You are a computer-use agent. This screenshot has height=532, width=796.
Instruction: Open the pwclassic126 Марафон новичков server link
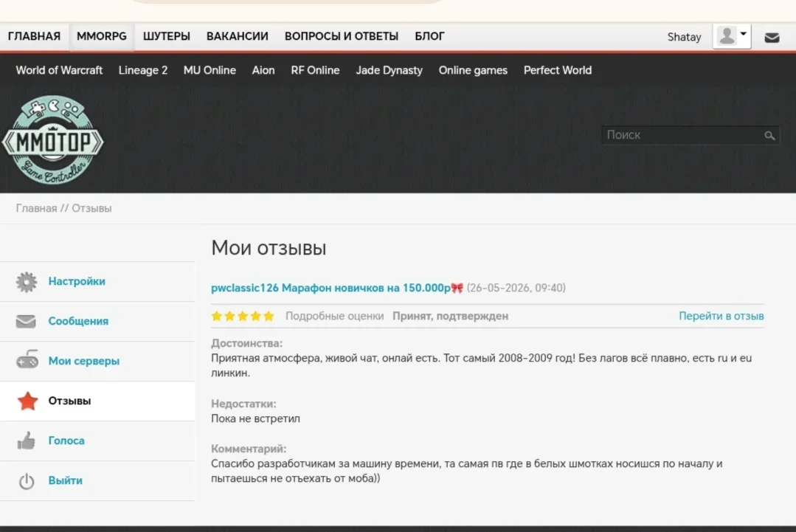pos(337,288)
